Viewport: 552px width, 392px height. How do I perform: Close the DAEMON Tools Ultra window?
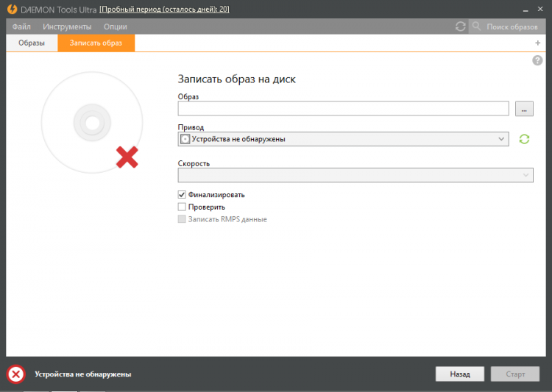pyautogui.click(x=540, y=9)
